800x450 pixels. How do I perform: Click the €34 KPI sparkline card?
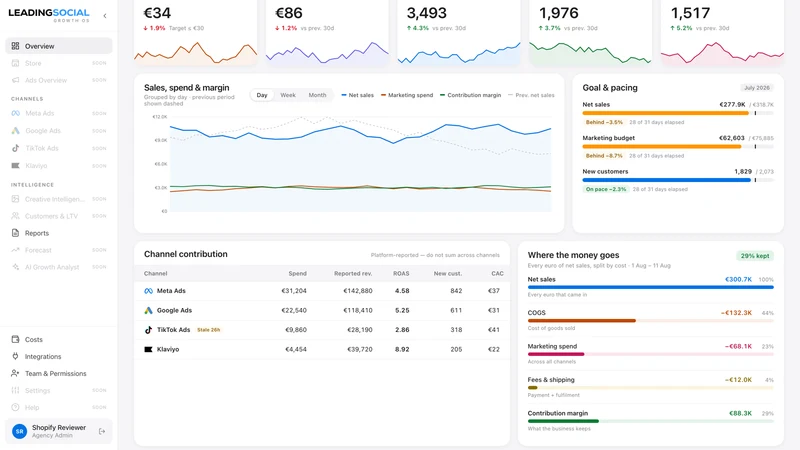tap(195, 33)
